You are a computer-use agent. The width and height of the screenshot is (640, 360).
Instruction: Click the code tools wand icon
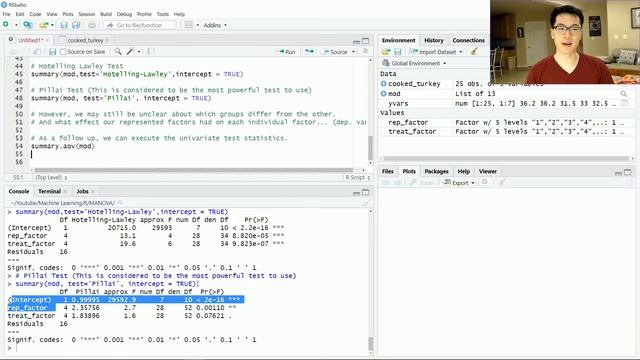130,51
